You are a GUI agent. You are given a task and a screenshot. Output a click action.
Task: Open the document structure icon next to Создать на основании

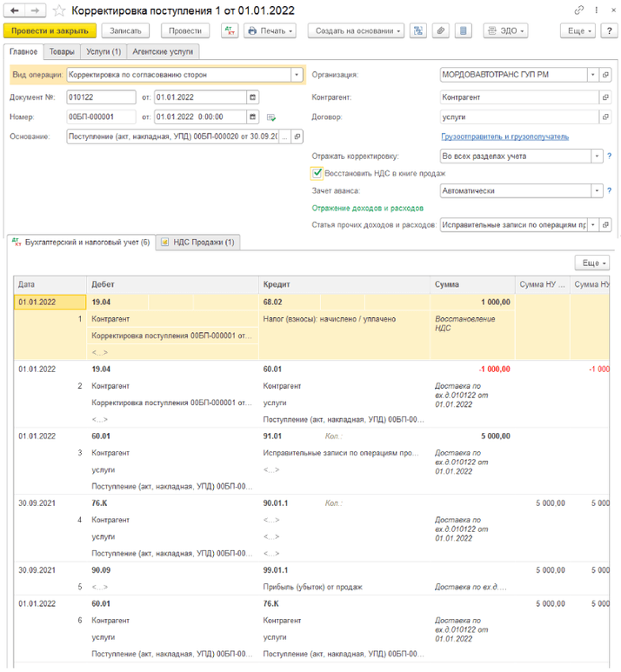(418, 30)
